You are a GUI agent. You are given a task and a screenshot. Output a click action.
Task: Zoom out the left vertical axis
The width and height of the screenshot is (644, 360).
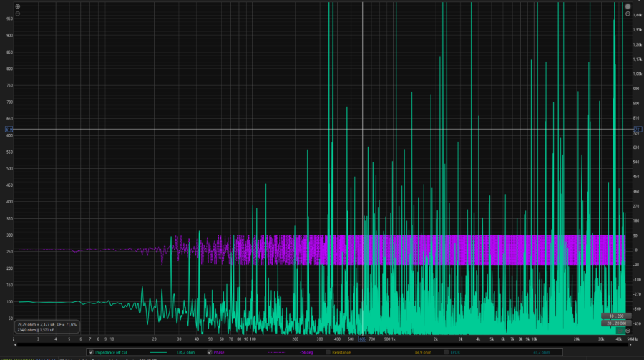click(x=18, y=14)
